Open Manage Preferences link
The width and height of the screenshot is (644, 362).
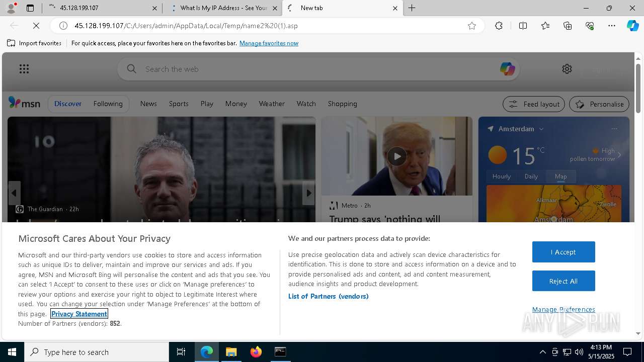(563, 309)
